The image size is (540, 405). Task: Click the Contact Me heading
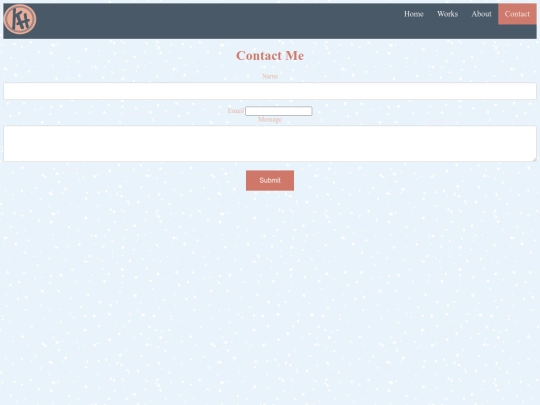(270, 56)
